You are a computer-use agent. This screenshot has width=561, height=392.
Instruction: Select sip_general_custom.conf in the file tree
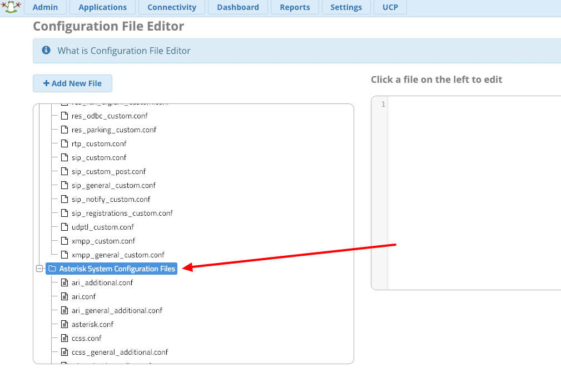[113, 186]
